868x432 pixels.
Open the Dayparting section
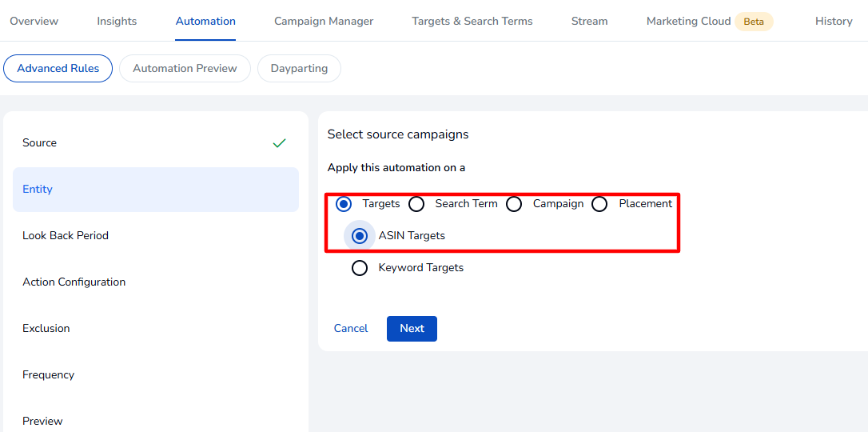coord(299,69)
